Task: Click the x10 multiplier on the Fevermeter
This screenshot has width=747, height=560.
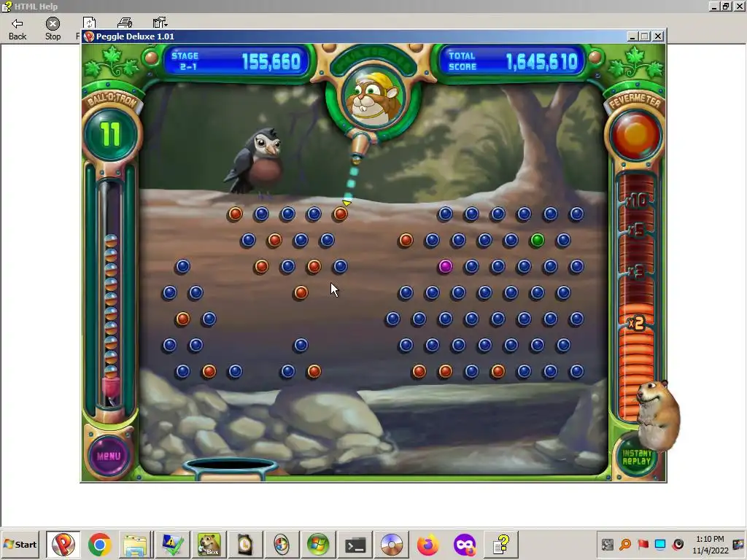Action: pyautogui.click(x=636, y=201)
